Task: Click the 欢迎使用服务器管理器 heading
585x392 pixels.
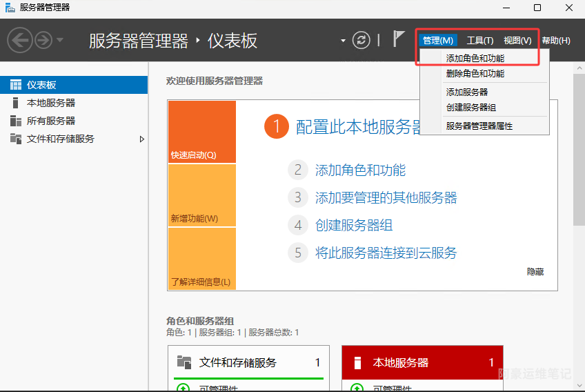Action: pyautogui.click(x=215, y=81)
